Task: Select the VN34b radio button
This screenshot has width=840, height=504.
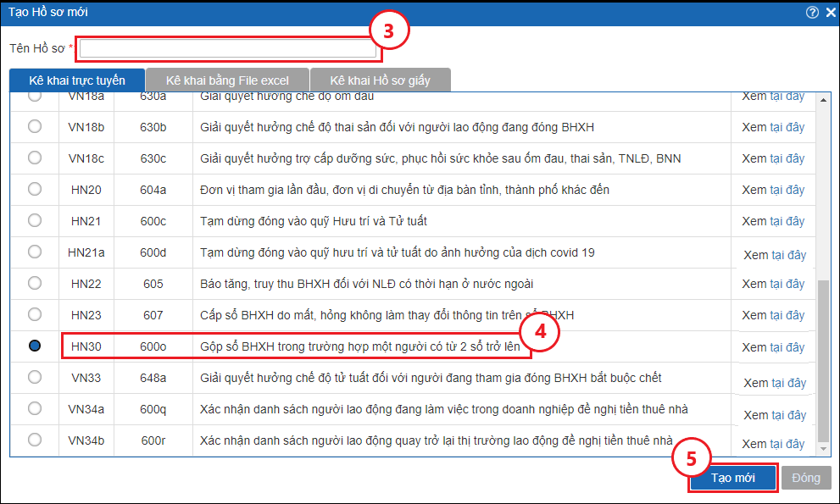Action: 35,440
